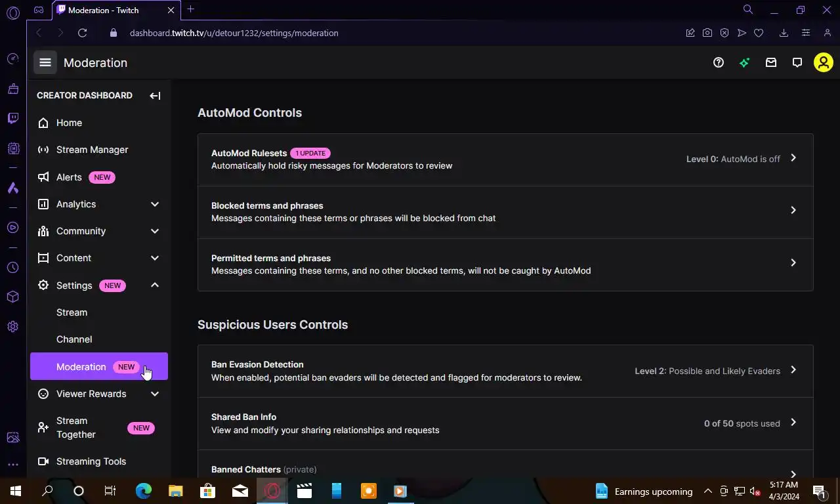Open Easy setup sliders icon

click(806, 33)
